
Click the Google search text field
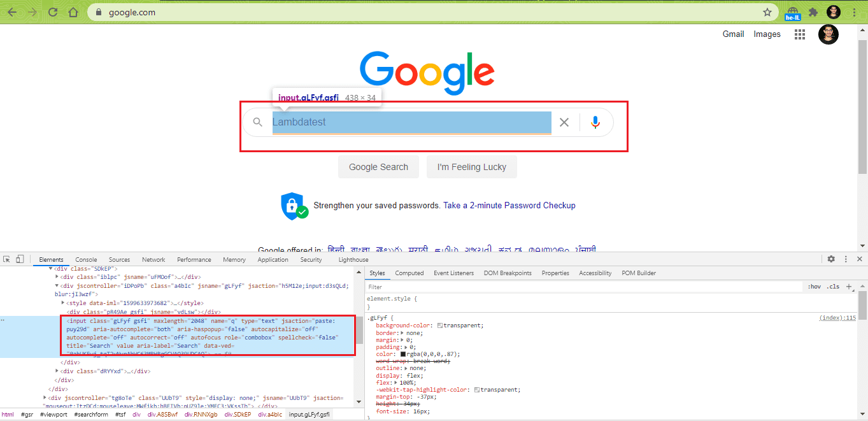[x=411, y=122]
